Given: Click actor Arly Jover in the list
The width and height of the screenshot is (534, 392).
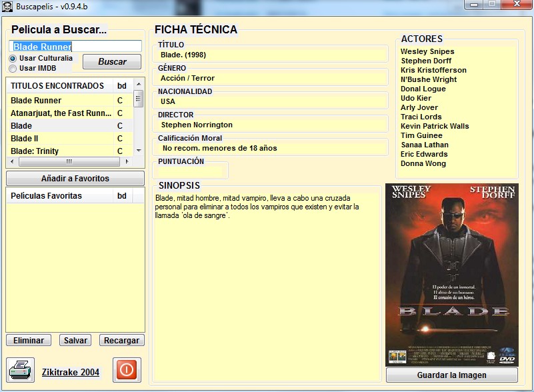Looking at the screenshot, I should pos(419,107).
